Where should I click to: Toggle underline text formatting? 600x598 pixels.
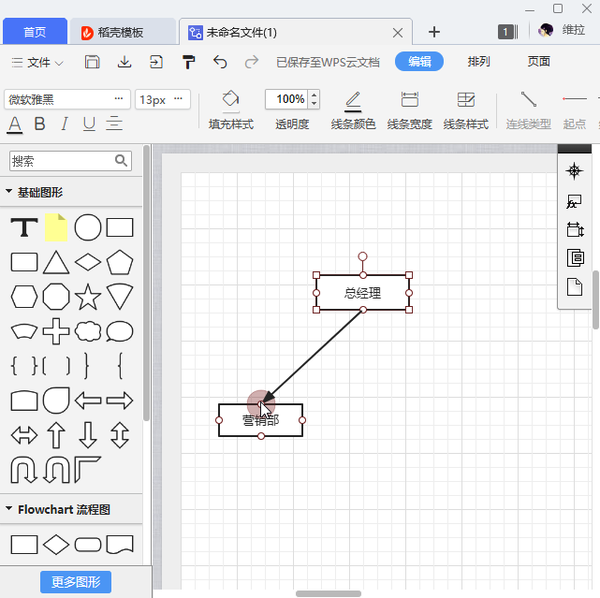point(89,124)
